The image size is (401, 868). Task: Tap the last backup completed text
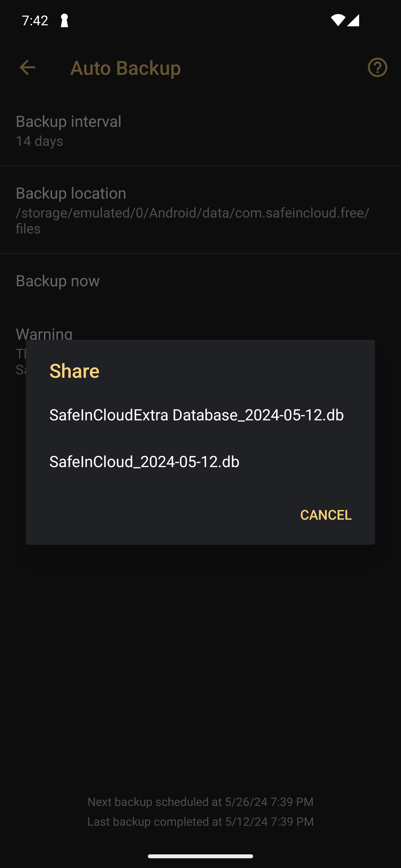click(x=200, y=821)
